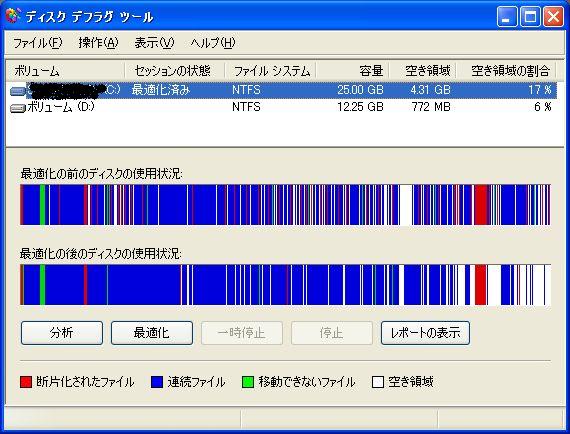Viewport: 570px width, 434px height.
Task: Minimize the Disk Defragmenter window
Action: pos(507,17)
